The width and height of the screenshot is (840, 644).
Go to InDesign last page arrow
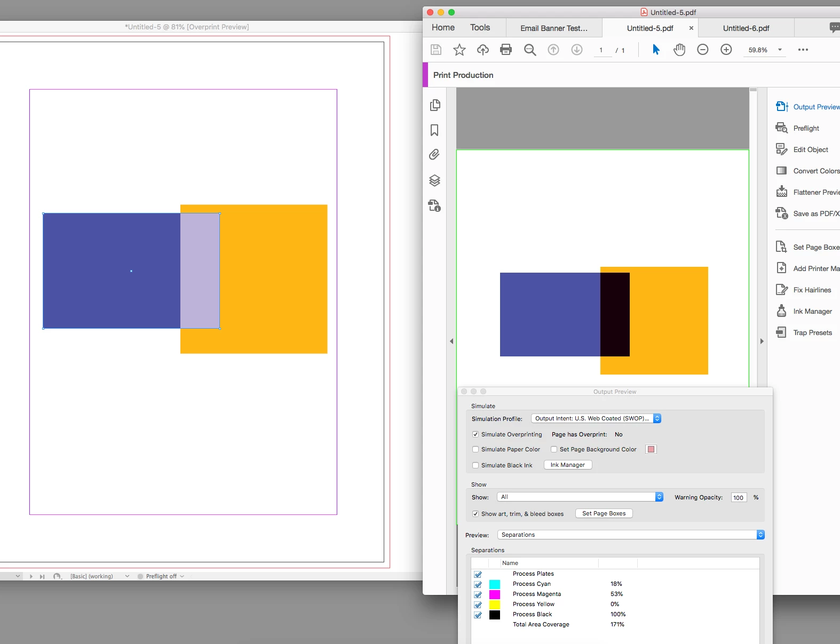click(42, 576)
